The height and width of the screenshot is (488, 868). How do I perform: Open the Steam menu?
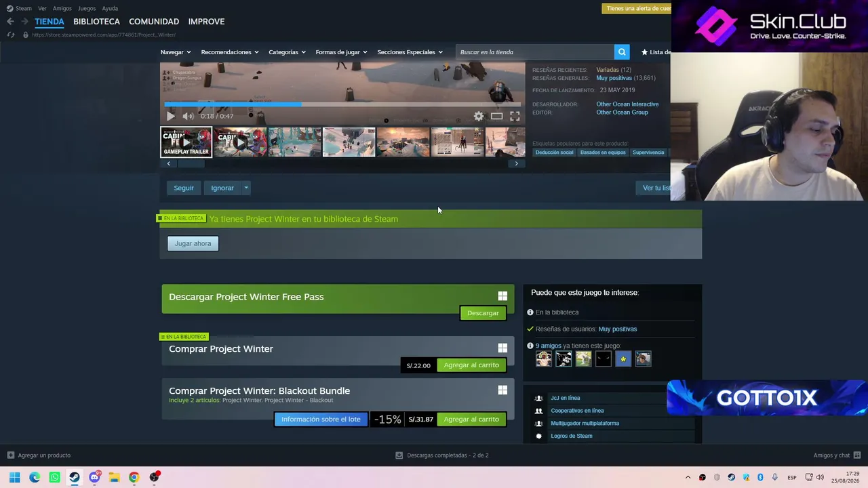24,8
